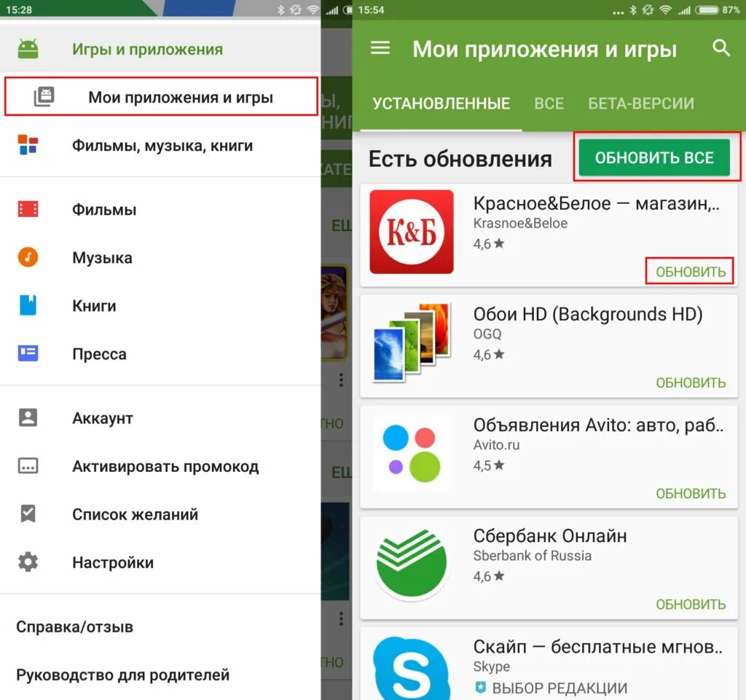Tap the Bluetooth icon in right status bar

tap(633, 10)
